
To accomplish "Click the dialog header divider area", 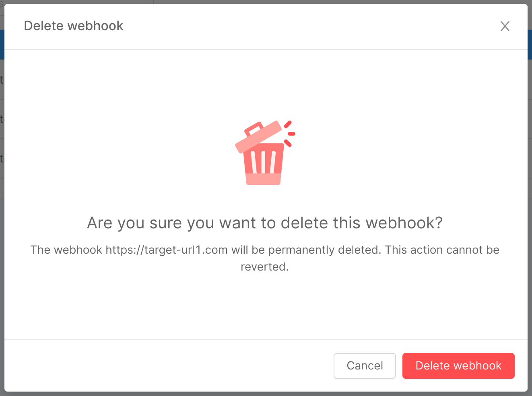I will [x=266, y=49].
